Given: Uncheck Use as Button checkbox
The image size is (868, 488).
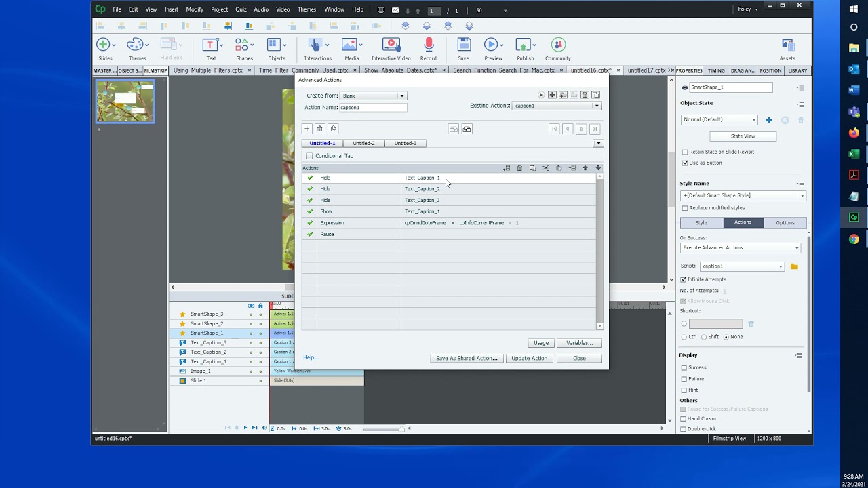Looking at the screenshot, I should pos(684,163).
